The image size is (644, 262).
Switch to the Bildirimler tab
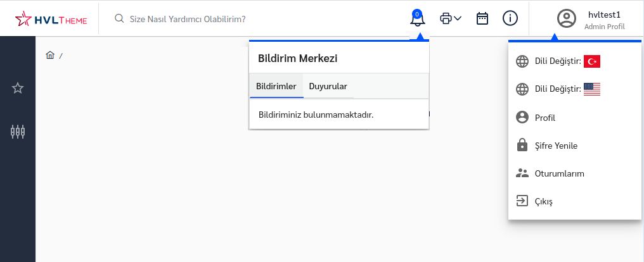276,86
